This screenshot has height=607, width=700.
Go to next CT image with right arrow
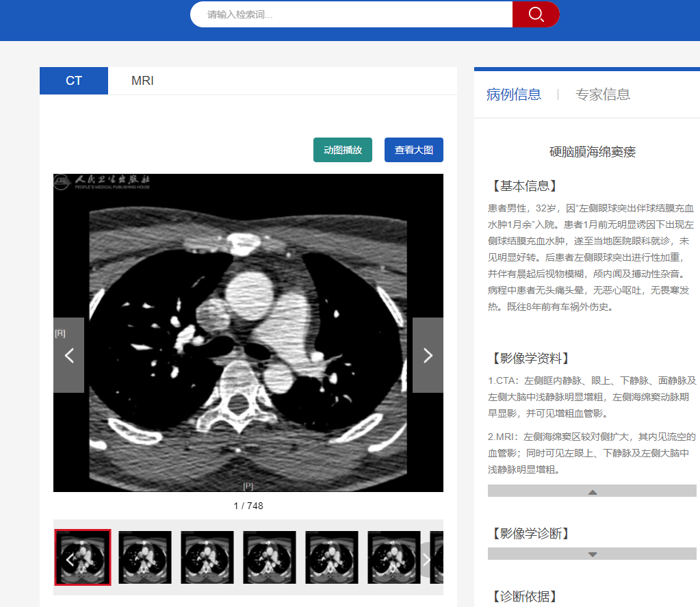pyautogui.click(x=428, y=355)
